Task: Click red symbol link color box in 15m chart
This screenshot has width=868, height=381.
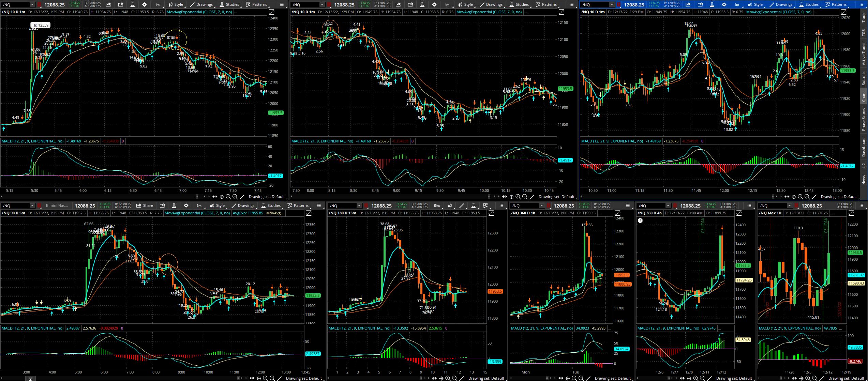Action: point(366,206)
